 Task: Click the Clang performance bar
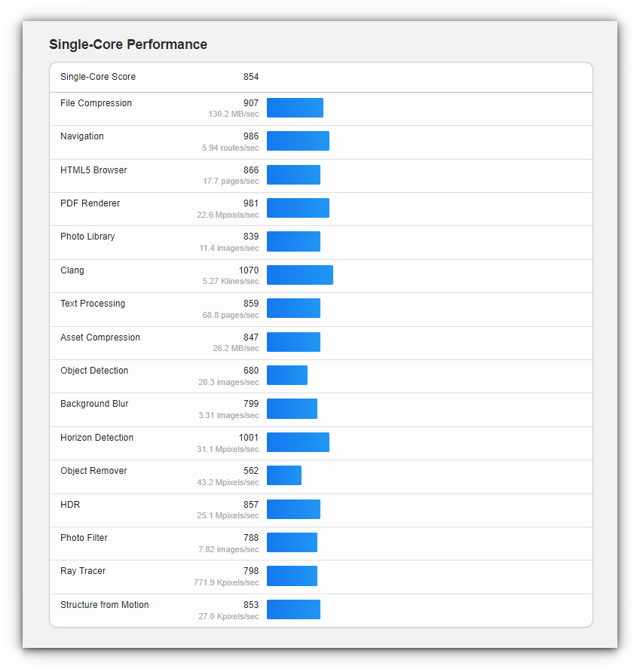pos(299,275)
